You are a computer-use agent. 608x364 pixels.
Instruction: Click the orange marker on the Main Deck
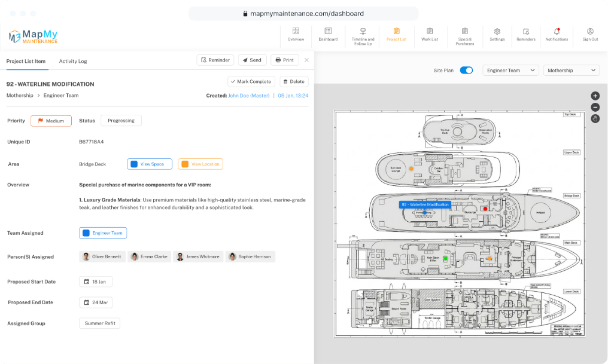pyautogui.click(x=490, y=258)
